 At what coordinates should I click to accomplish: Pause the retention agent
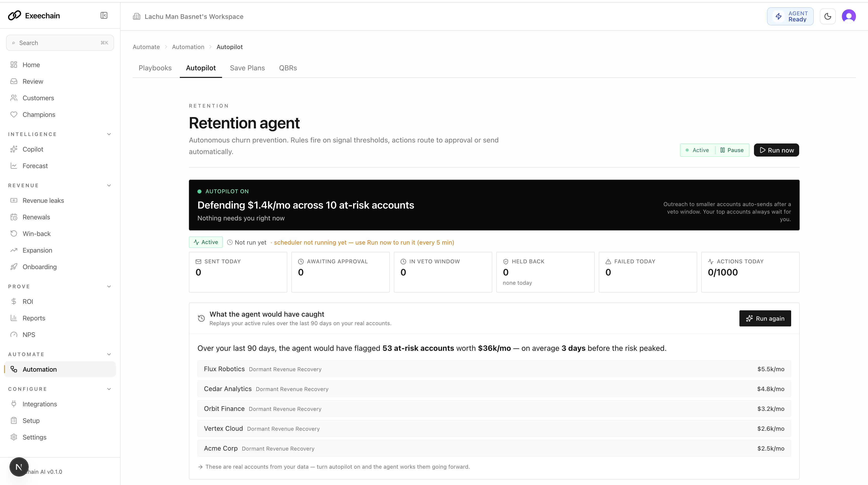tap(732, 150)
